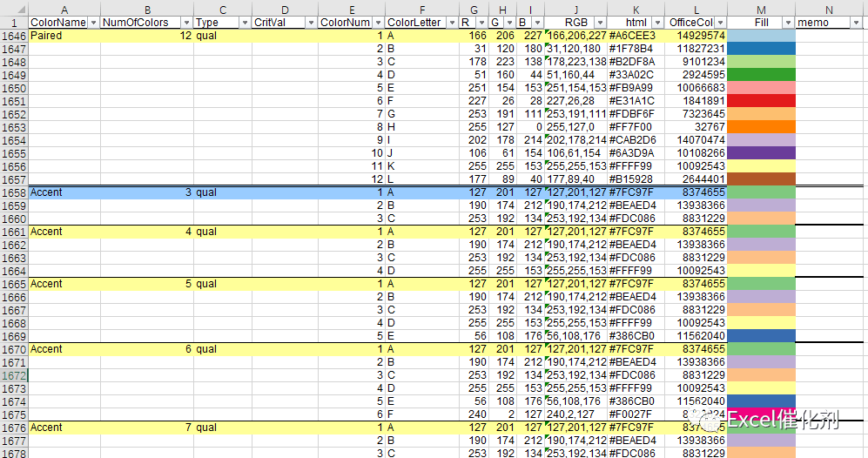
Task: Open the R column filter dropdown
Action: (481, 23)
